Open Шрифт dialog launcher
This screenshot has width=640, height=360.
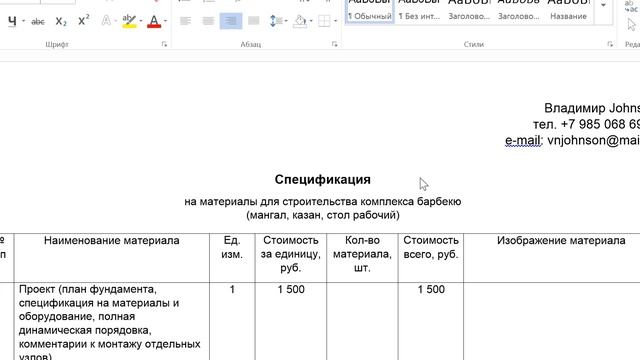(x=164, y=44)
